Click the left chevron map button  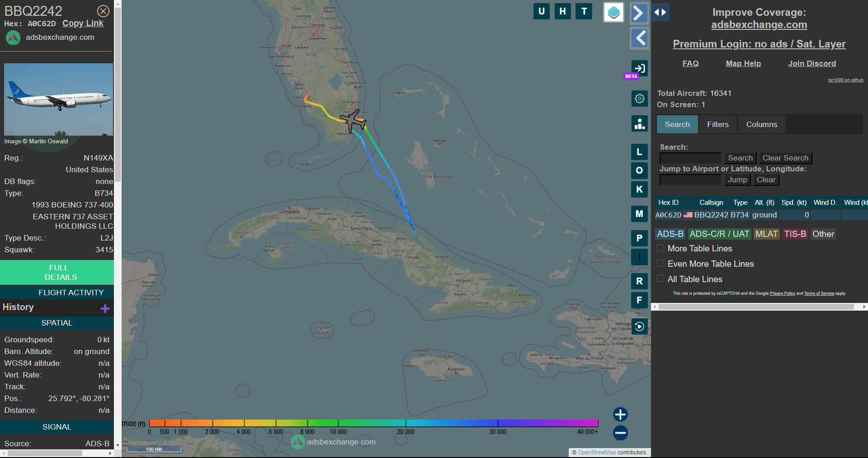click(x=639, y=38)
